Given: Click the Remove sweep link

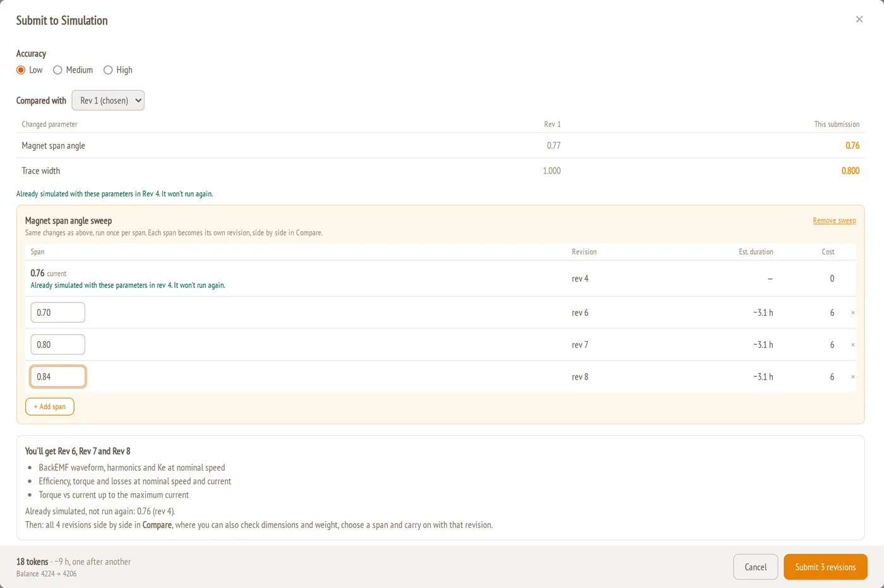Looking at the screenshot, I should pos(834,220).
